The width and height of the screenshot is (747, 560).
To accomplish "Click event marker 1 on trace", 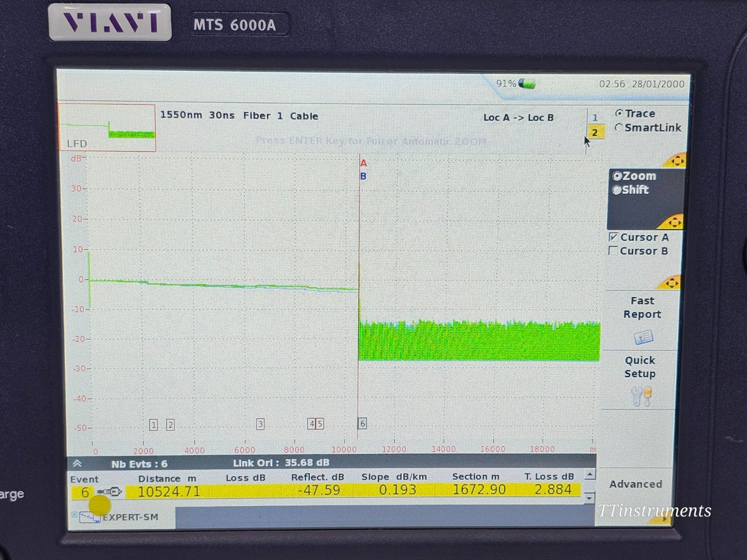I will (153, 425).
